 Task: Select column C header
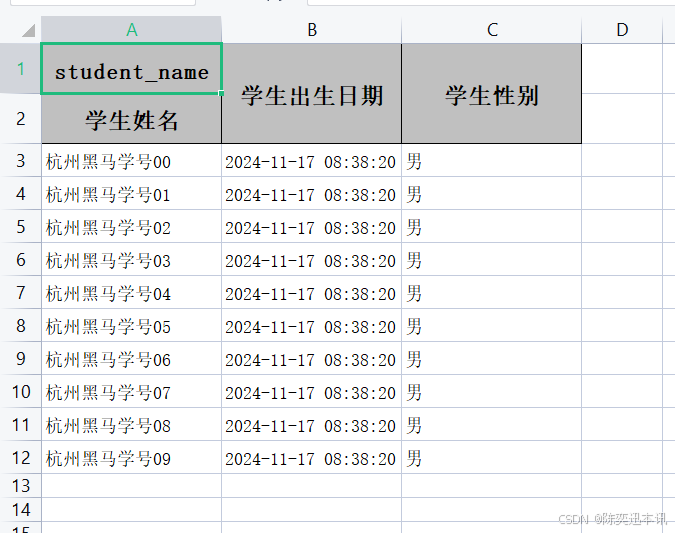point(492,30)
